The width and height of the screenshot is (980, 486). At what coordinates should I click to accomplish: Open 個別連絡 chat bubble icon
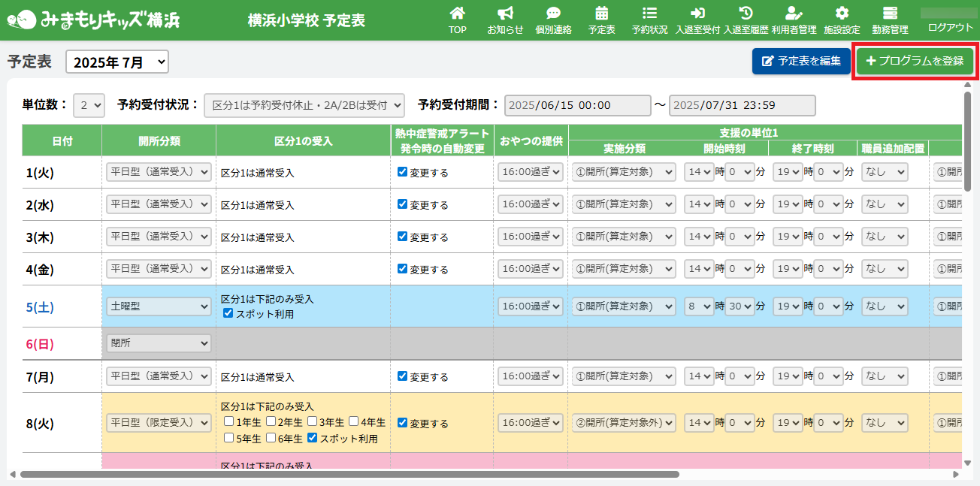[553, 14]
